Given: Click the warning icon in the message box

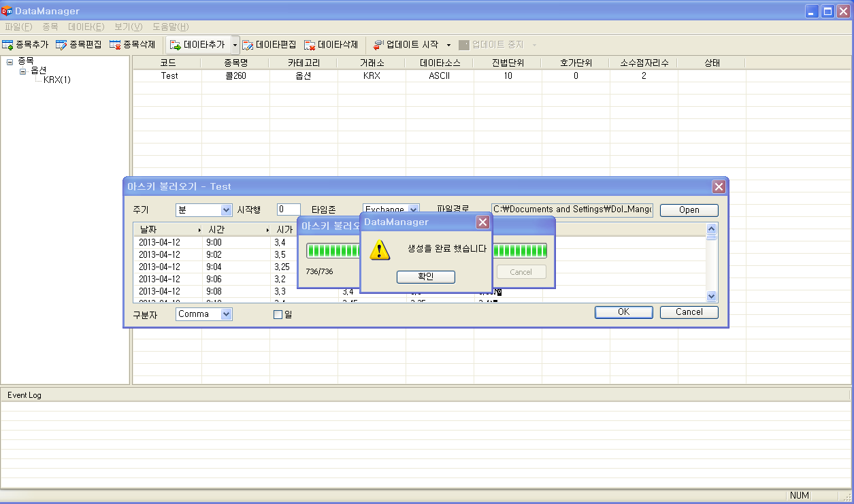Looking at the screenshot, I should pos(380,250).
